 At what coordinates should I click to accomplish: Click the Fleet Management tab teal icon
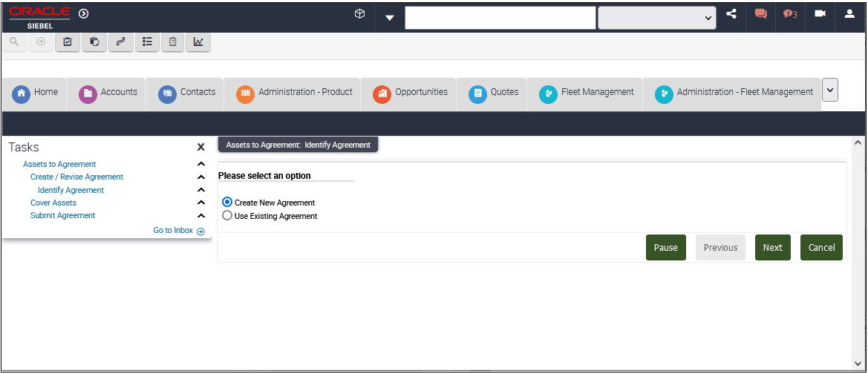coord(548,94)
